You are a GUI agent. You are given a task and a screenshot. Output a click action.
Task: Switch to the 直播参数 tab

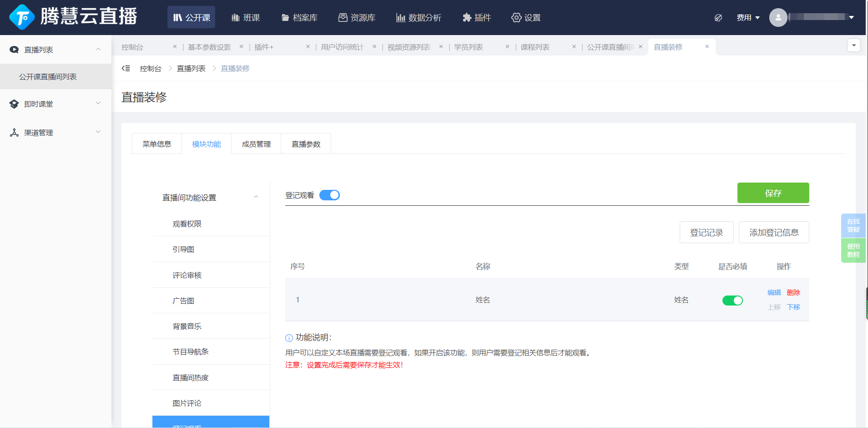click(306, 144)
